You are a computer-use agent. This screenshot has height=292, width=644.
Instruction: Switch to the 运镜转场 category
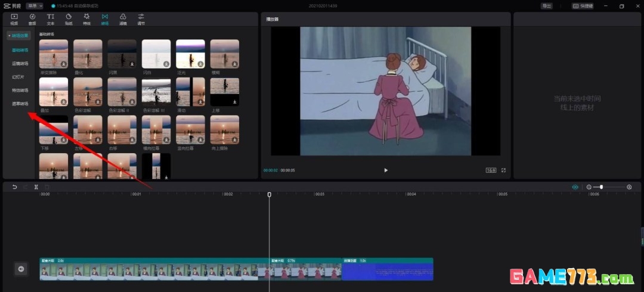pyautogui.click(x=20, y=63)
